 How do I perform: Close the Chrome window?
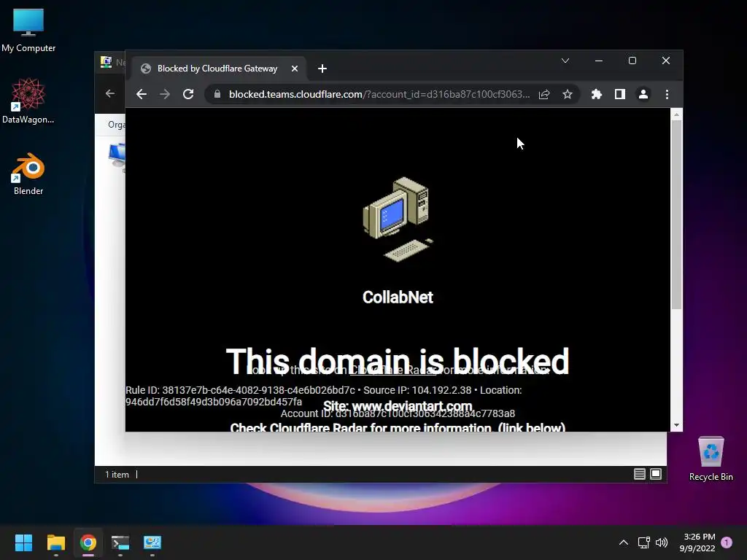(x=665, y=61)
